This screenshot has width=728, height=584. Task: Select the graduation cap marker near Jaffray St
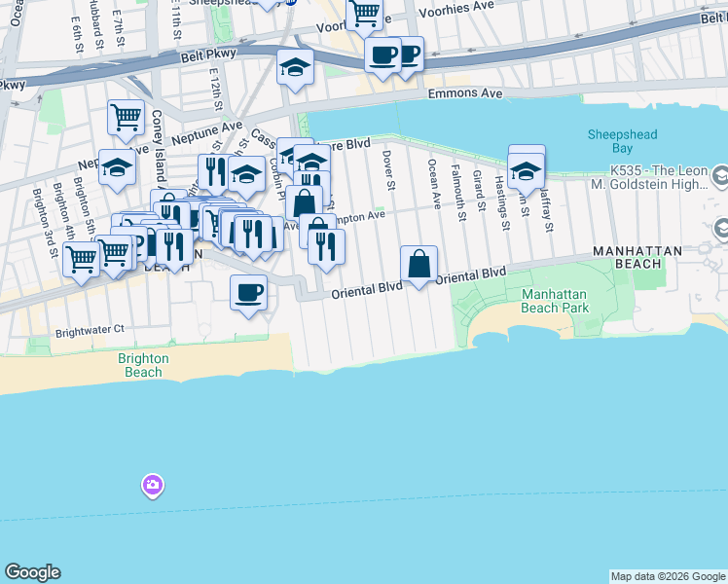pos(526,173)
